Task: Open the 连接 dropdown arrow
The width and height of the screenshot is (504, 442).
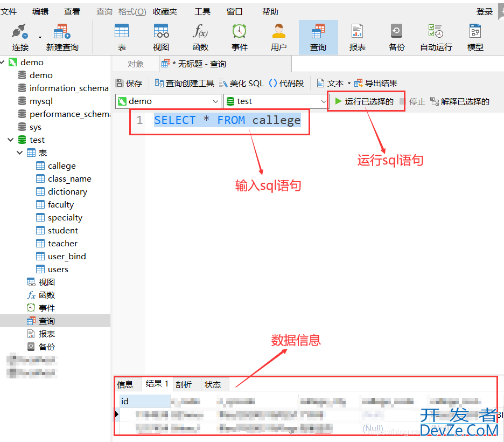Action: (x=40, y=37)
